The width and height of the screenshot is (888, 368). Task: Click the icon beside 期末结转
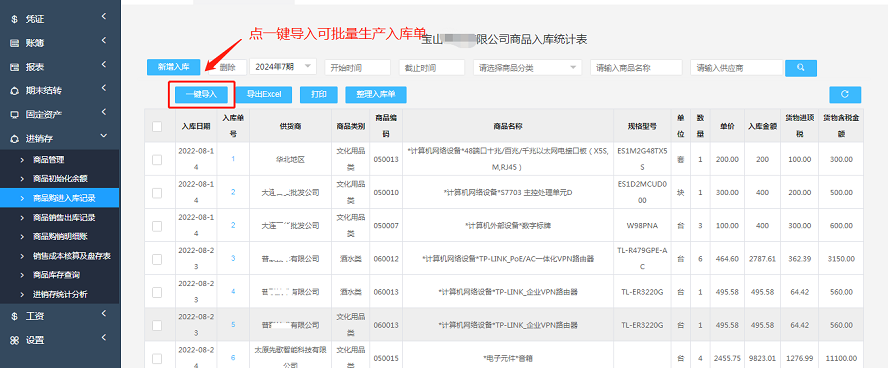(x=15, y=91)
